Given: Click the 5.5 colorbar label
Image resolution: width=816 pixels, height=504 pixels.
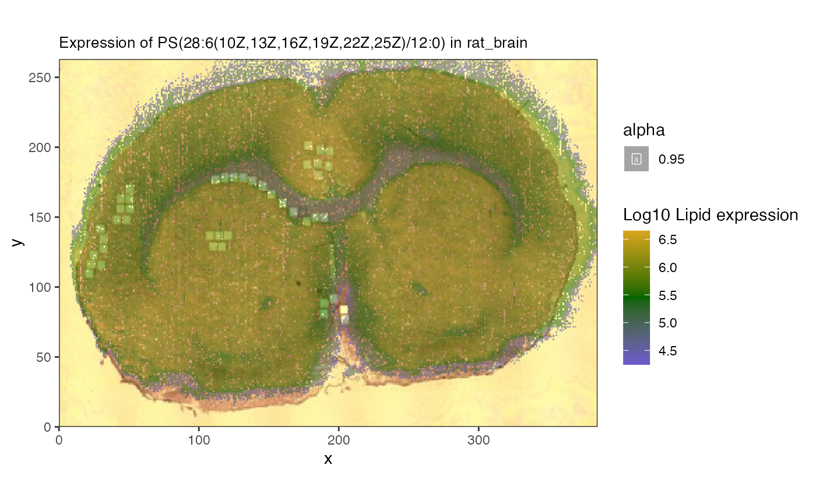Looking at the screenshot, I should tap(668, 295).
